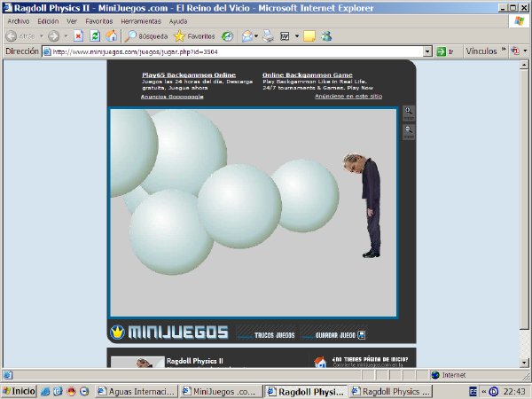Expand the address bar dropdown arrow
Image resolution: width=532 pixels, height=399 pixels.
tap(427, 51)
